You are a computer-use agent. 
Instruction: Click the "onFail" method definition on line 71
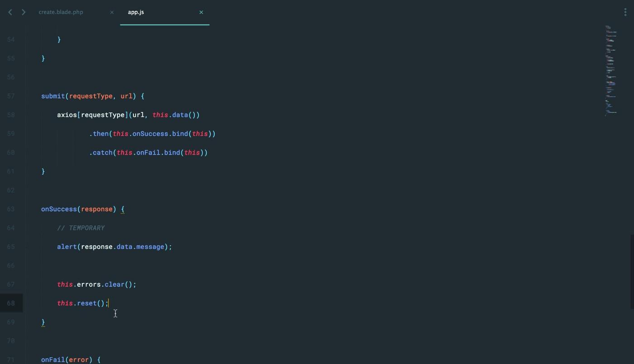[53, 360]
